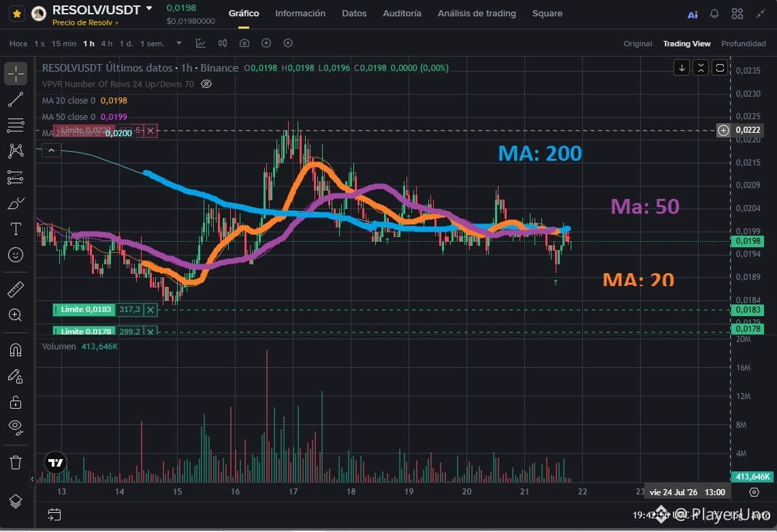Select the 1 d. time interval
This screenshot has width=777, height=532.
click(x=127, y=44)
